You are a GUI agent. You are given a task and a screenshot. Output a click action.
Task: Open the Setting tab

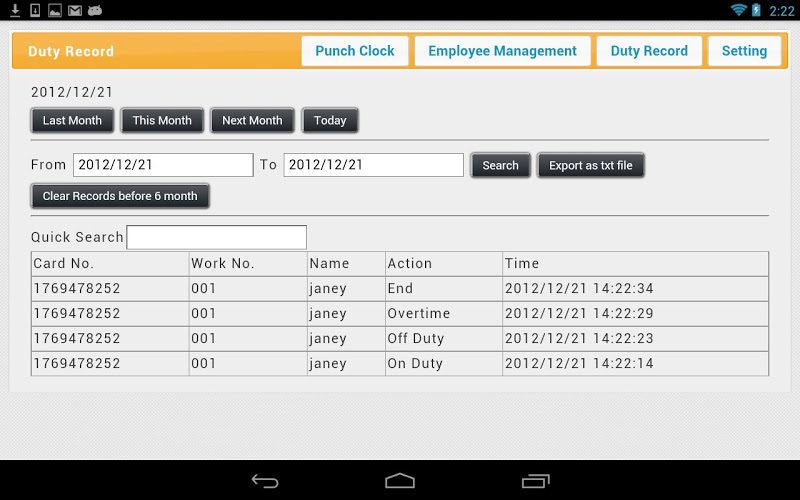744,51
